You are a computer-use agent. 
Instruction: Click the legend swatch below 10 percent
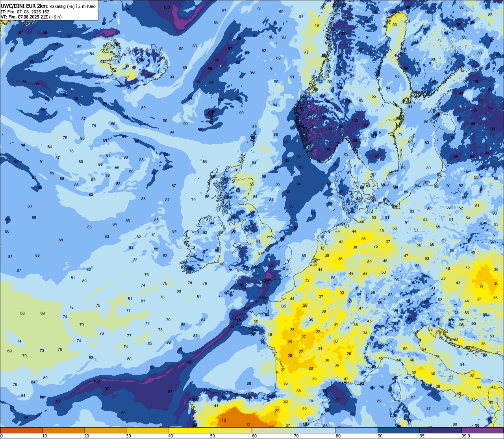click(x=21, y=430)
